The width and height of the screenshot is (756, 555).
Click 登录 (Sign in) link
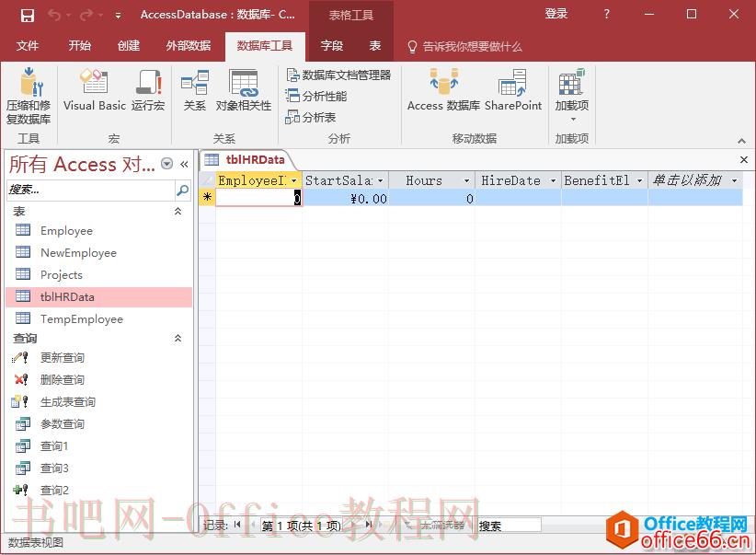(x=556, y=14)
